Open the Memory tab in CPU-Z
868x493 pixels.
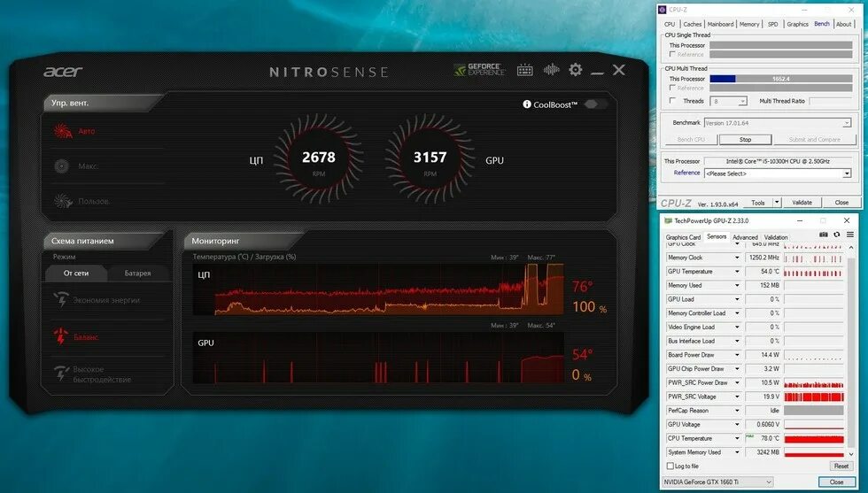click(x=749, y=25)
